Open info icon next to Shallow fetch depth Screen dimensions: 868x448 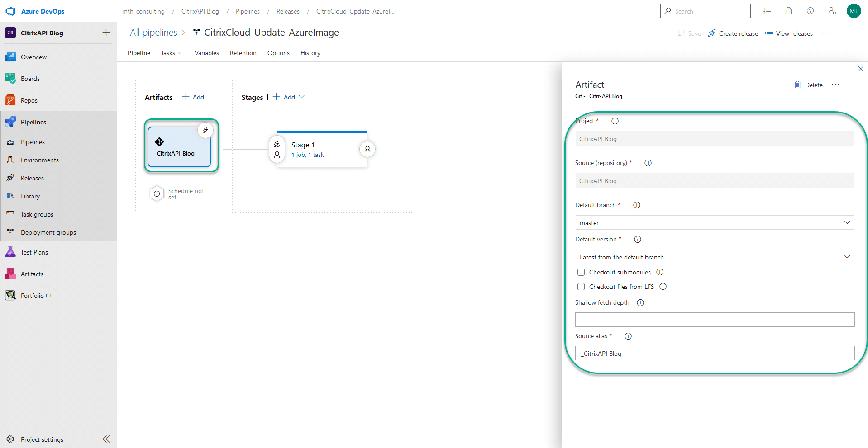[640, 302]
